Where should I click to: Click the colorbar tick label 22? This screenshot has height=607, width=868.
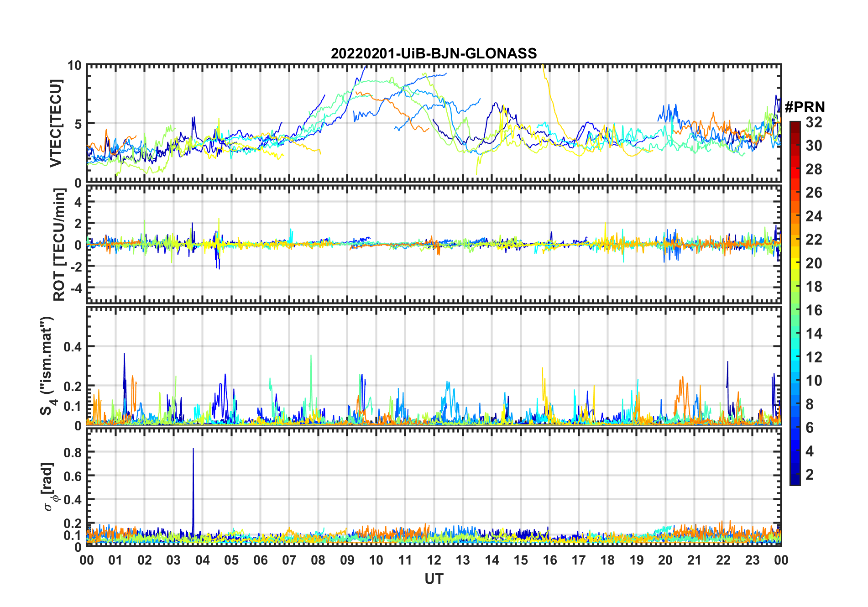pos(814,240)
